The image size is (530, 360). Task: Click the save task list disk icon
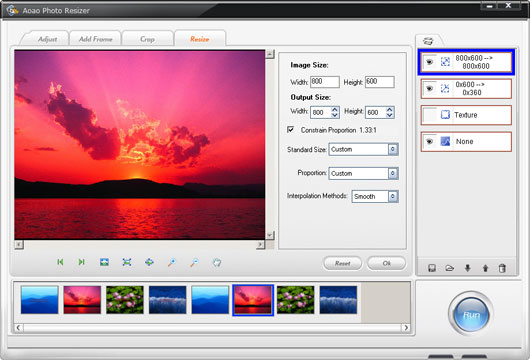432,268
